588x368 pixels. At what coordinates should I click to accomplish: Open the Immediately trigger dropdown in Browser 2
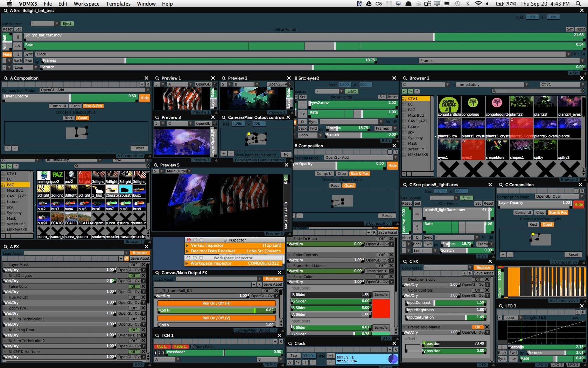coord(492,84)
